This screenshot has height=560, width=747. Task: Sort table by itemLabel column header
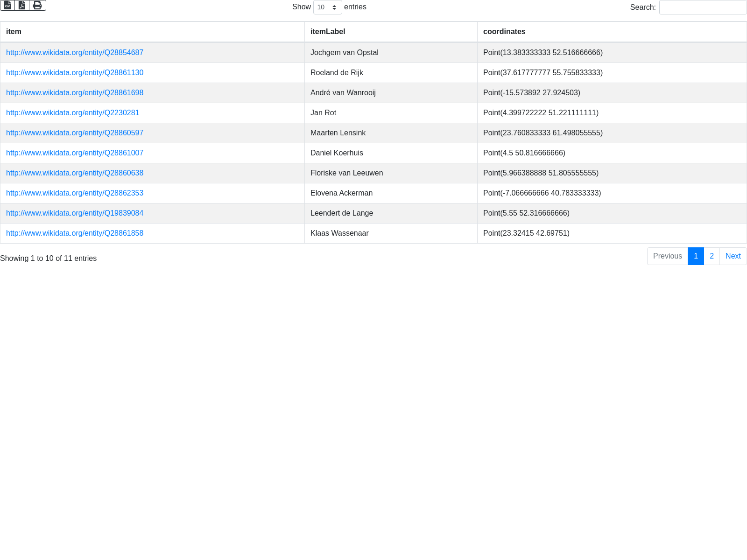click(328, 32)
